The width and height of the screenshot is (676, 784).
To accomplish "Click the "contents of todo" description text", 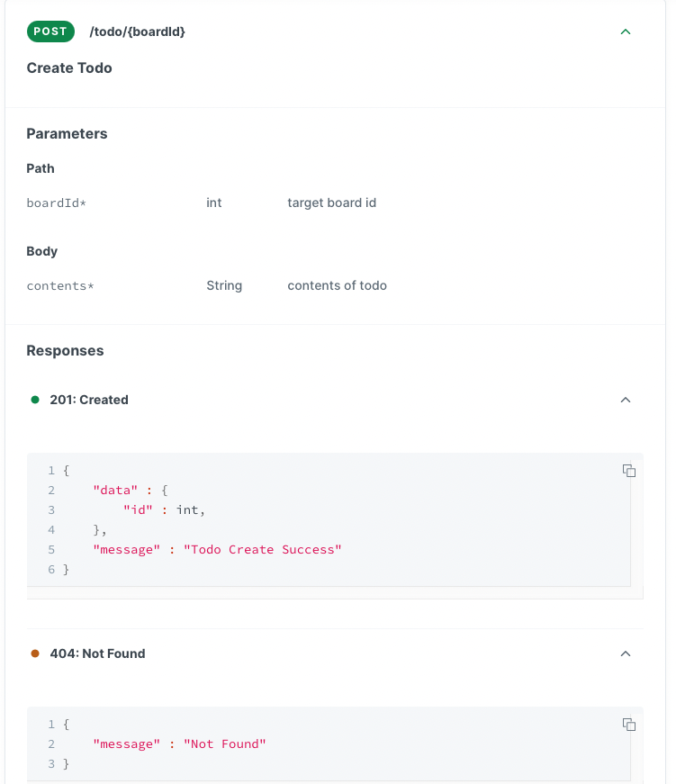I will [337, 286].
